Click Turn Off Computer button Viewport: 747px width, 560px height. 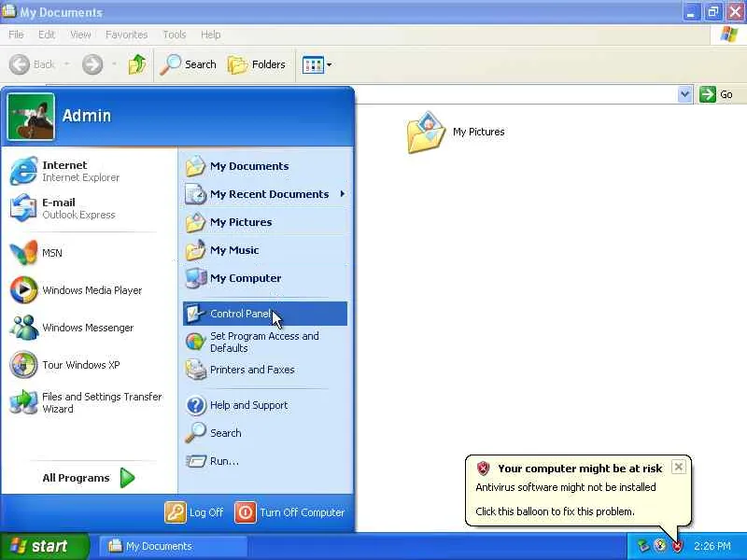click(x=289, y=512)
